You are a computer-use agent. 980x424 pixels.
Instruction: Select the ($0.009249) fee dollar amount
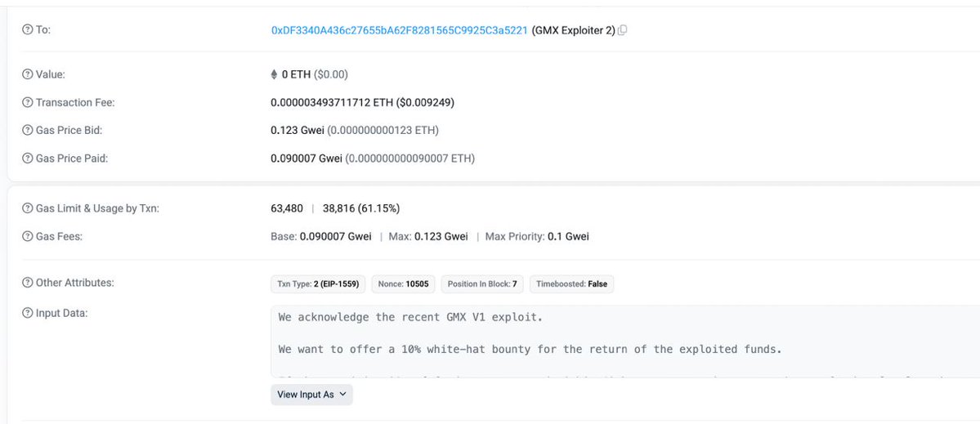(x=425, y=102)
